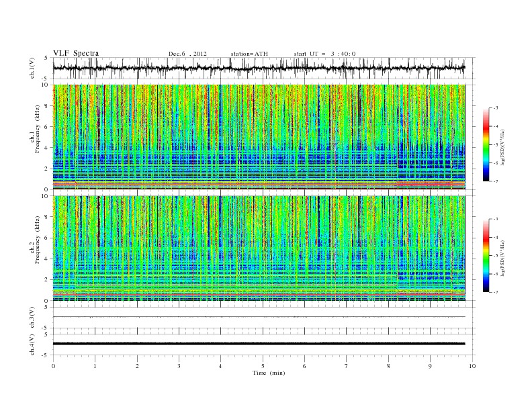Click the '6' kHz tick on ch.1 spectrogram
The width and height of the screenshot is (532, 411).
(x=47, y=127)
